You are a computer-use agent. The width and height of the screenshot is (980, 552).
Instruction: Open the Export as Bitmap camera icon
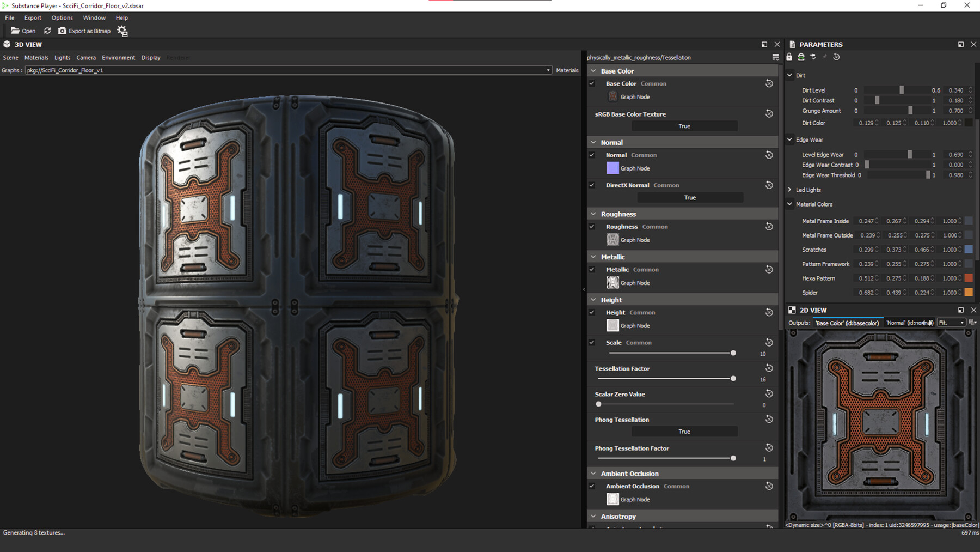coord(62,31)
